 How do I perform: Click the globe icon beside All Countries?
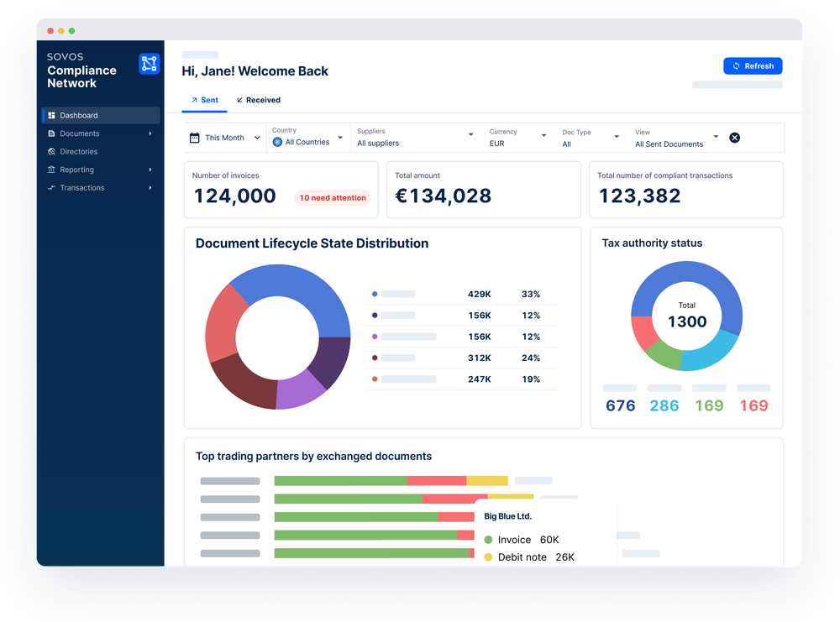pos(276,140)
